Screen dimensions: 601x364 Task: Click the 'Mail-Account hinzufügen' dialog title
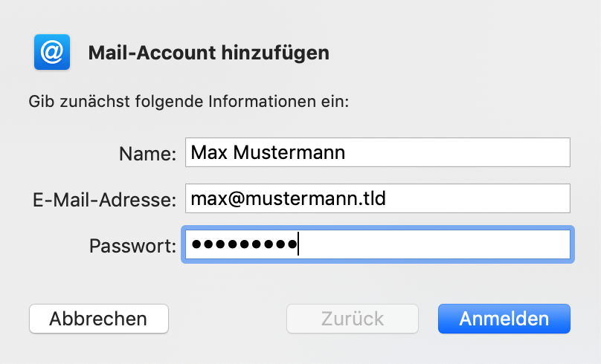209,53
